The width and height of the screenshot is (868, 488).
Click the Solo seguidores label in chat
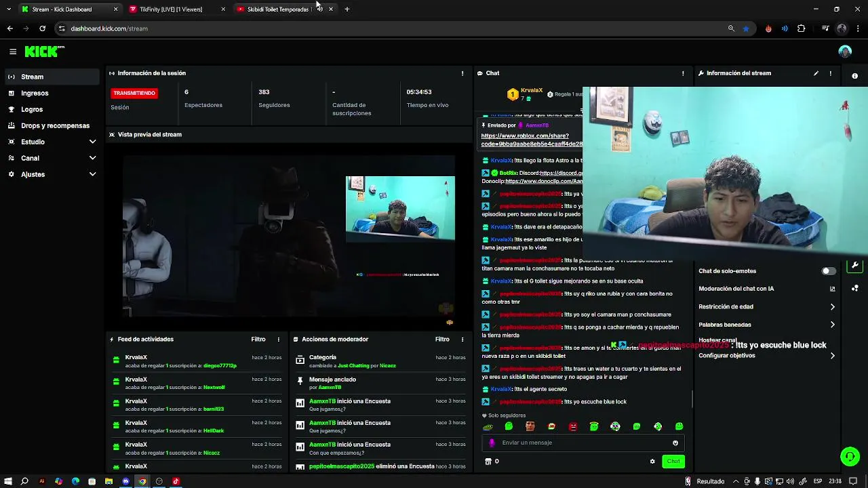pyautogui.click(x=507, y=415)
